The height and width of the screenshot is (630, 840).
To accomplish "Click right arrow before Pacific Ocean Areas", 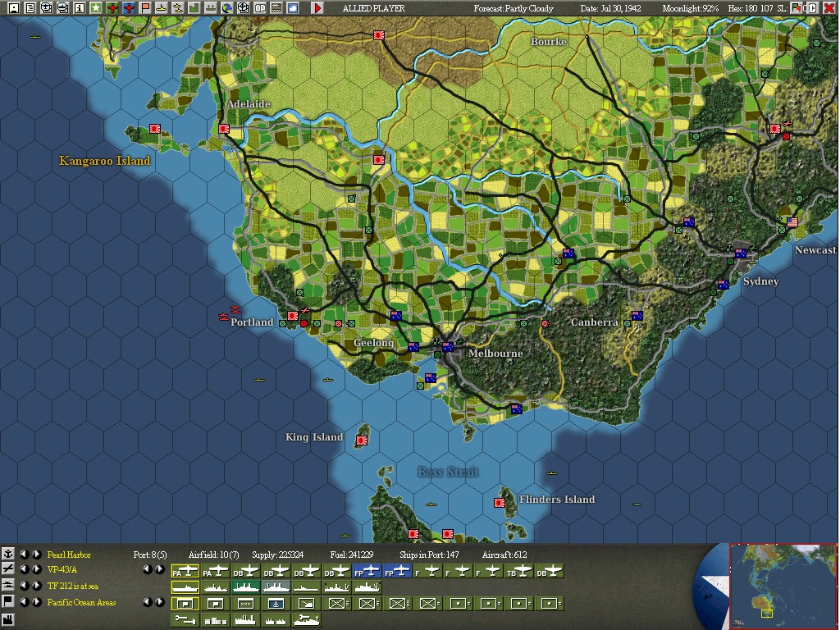I will tap(36, 601).
